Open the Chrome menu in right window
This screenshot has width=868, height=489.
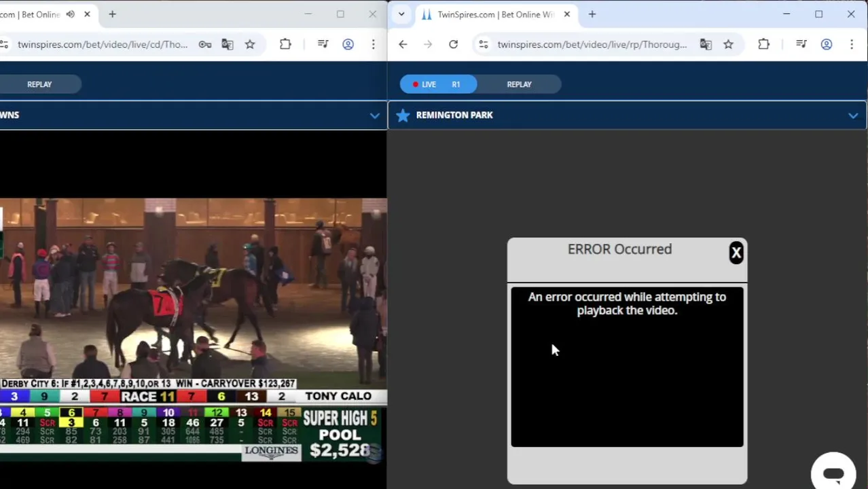click(852, 44)
